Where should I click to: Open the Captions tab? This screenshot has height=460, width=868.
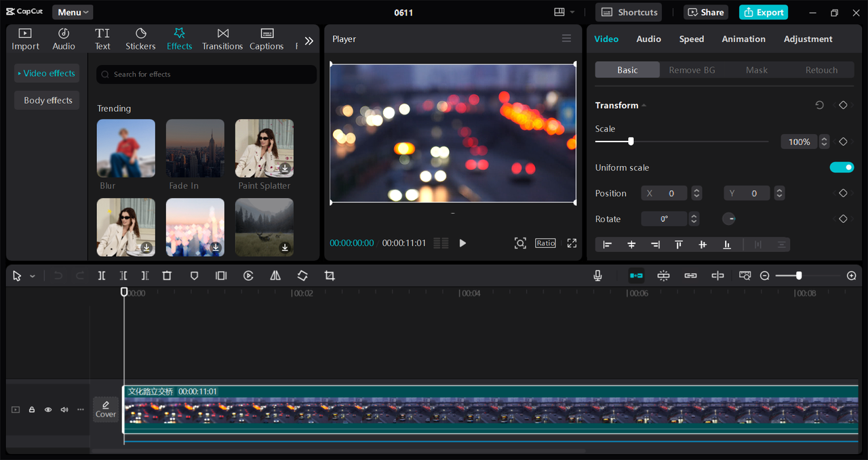(x=267, y=39)
